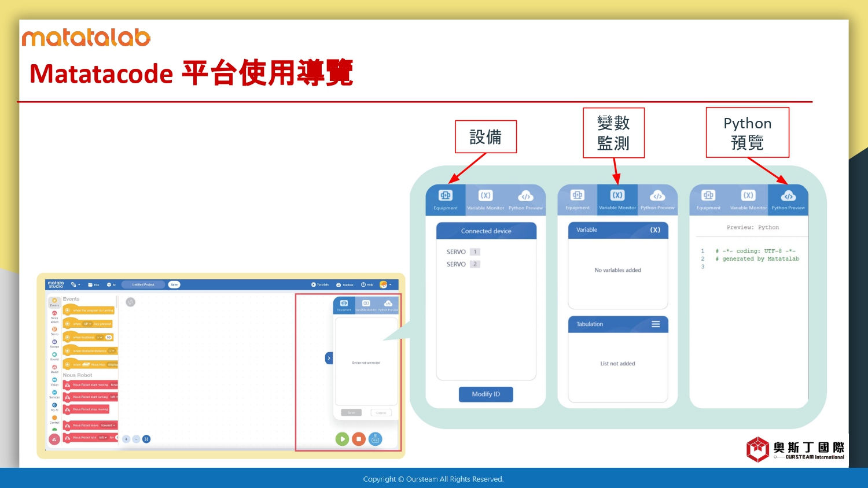Click the Modify ID button
868x488 pixels.
tap(486, 394)
